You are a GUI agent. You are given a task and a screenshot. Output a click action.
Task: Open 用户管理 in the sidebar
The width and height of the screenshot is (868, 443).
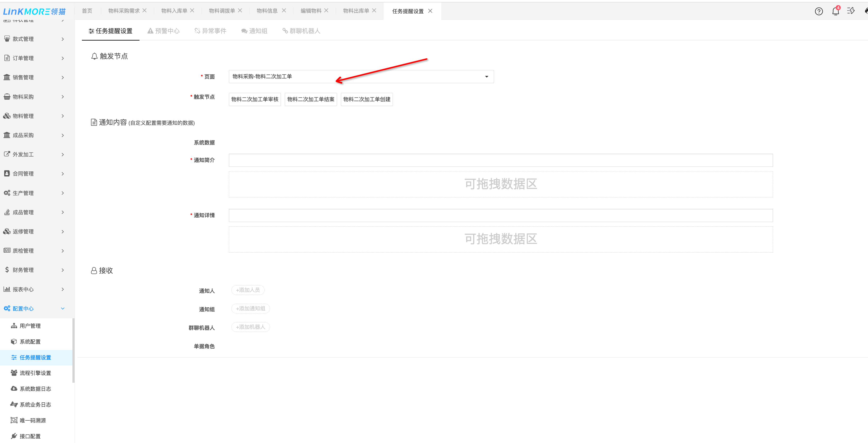click(x=30, y=326)
